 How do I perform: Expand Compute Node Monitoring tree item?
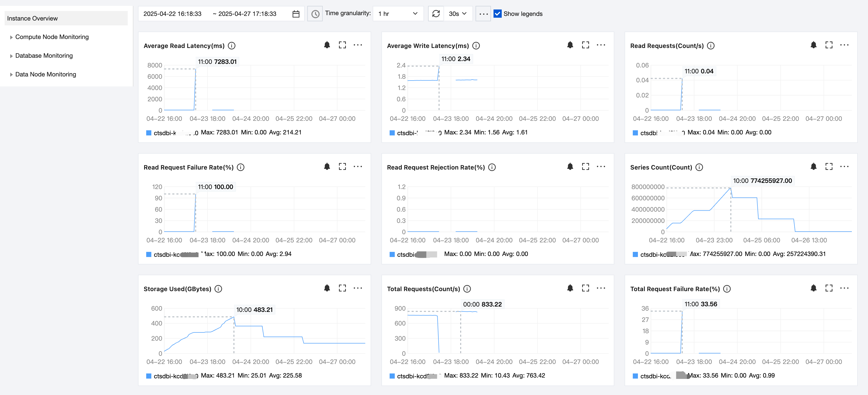tap(52, 37)
